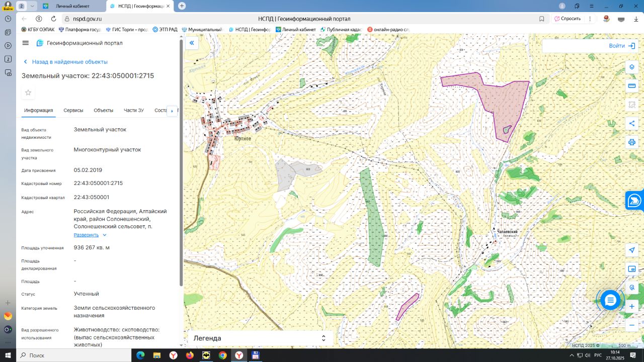Collapse the side panel with double-arrow button
This screenshot has height=362, width=644.
[192, 43]
